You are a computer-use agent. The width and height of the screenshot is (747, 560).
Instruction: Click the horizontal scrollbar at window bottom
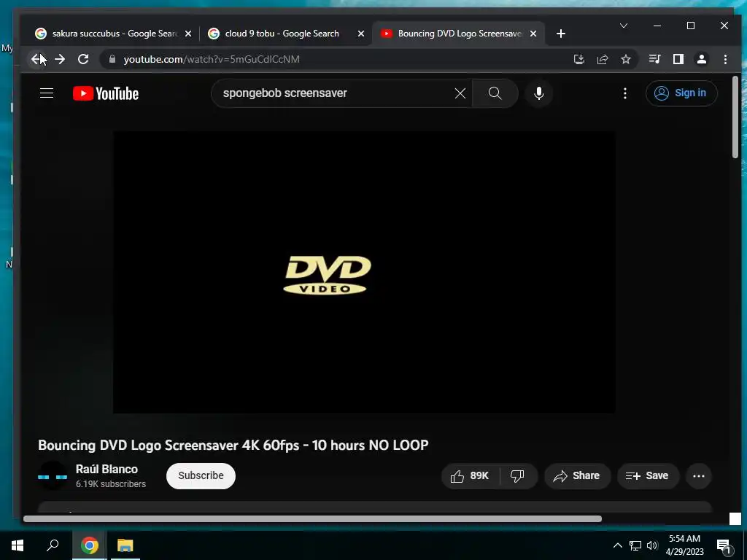pos(312,519)
